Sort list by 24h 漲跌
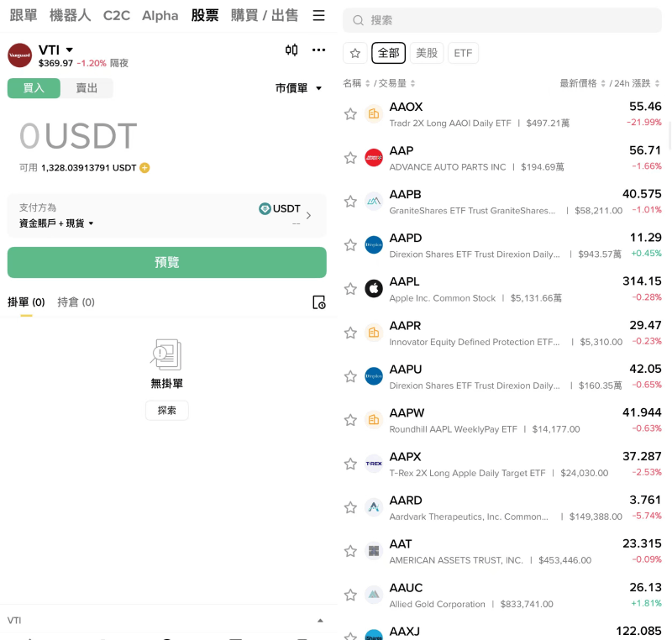 click(x=637, y=83)
